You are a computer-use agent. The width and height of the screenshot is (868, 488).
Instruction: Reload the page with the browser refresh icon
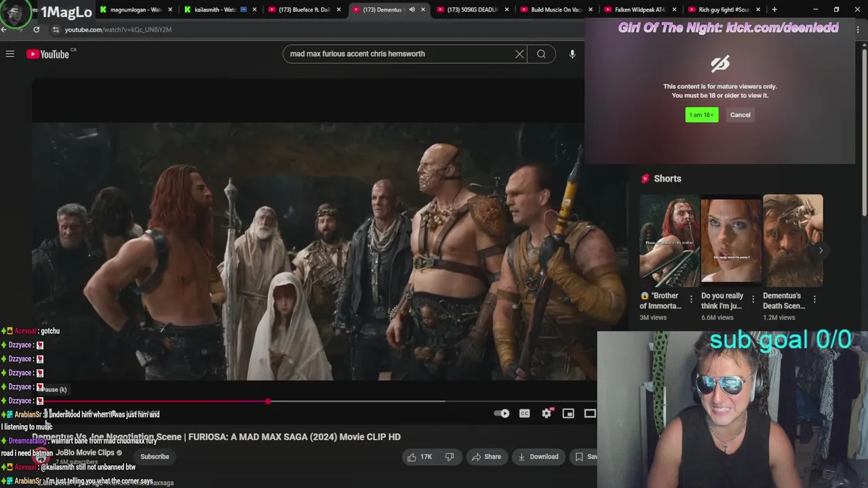coord(36,30)
